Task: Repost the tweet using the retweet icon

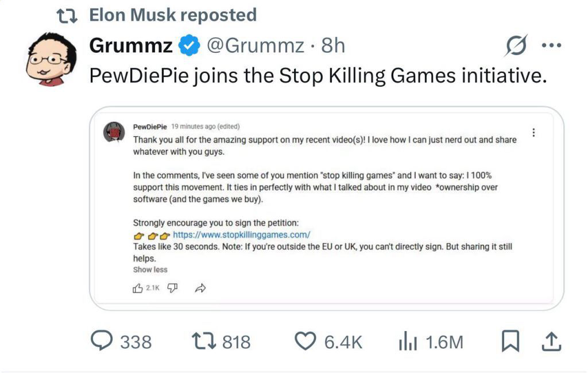Action: [204, 341]
